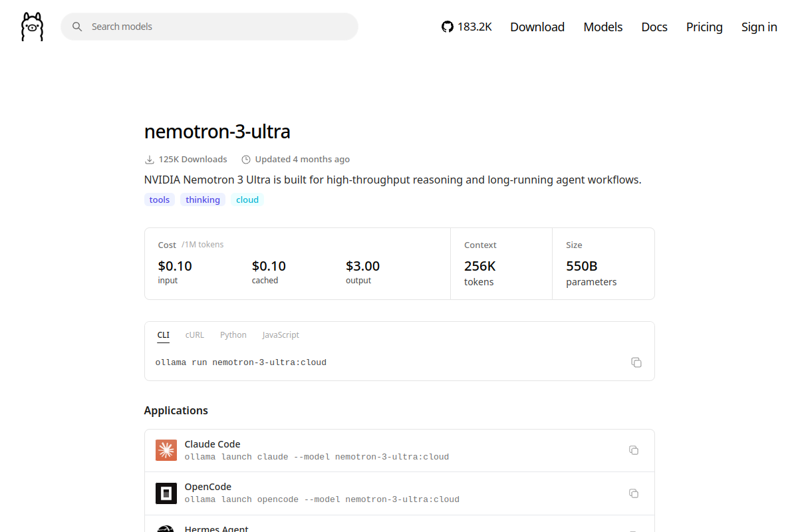Select the JavaScript tab
The height and width of the screenshot is (532, 798).
pyautogui.click(x=281, y=335)
